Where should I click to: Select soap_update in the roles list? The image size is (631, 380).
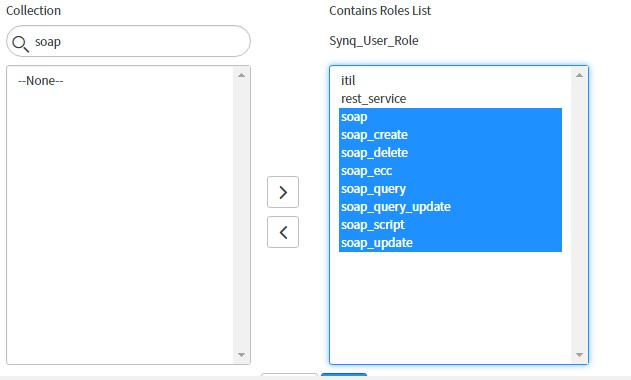coord(450,243)
